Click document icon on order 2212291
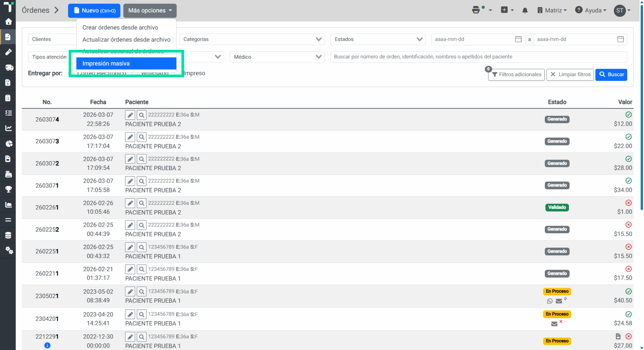This screenshot has height=350, width=644. click(618, 336)
